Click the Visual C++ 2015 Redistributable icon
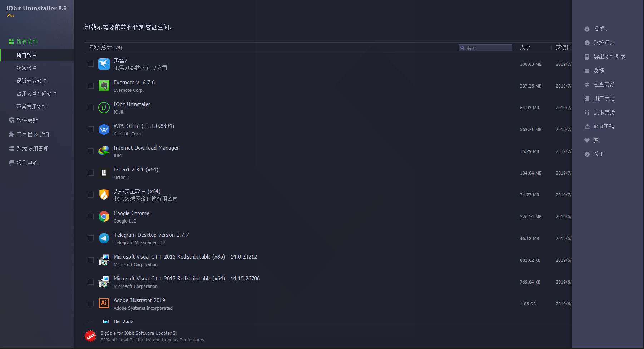The image size is (644, 349). pyautogui.click(x=104, y=260)
